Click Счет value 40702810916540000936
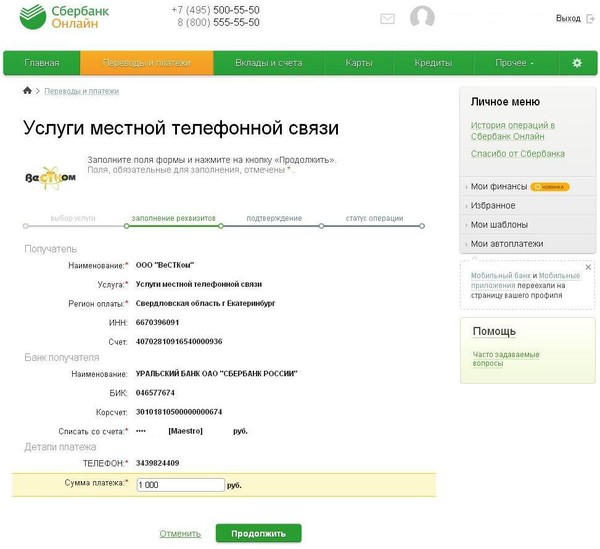 click(x=179, y=341)
